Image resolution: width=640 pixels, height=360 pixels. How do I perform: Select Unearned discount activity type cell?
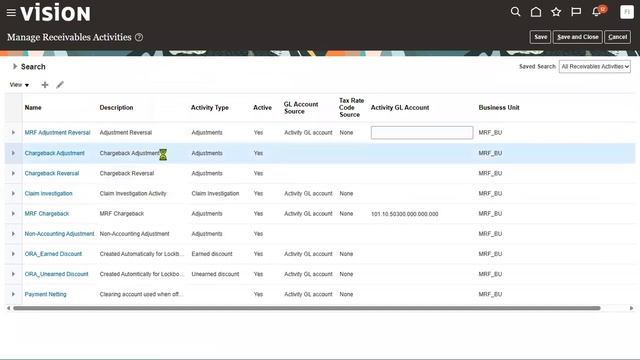(x=215, y=274)
